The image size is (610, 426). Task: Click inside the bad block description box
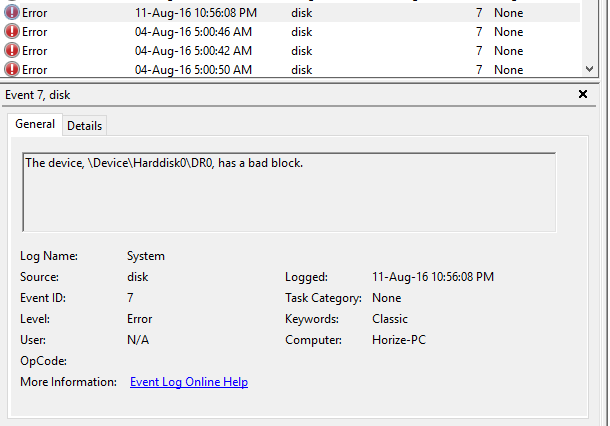(x=289, y=193)
